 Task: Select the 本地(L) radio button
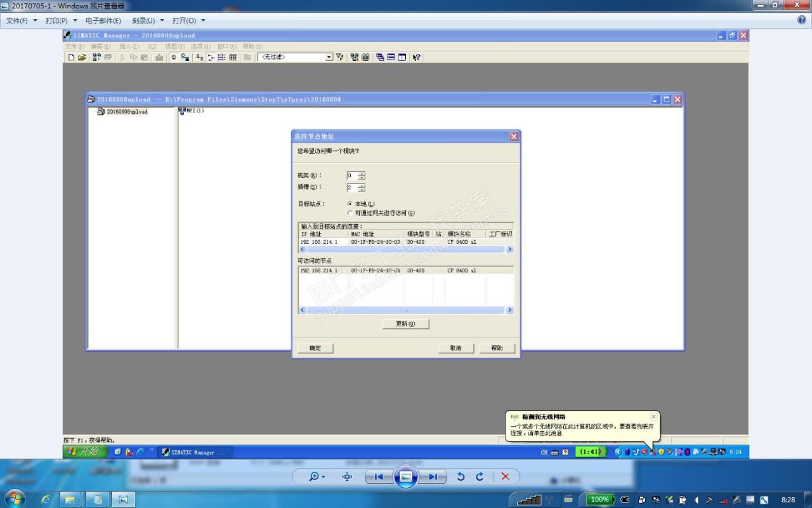tap(350, 204)
